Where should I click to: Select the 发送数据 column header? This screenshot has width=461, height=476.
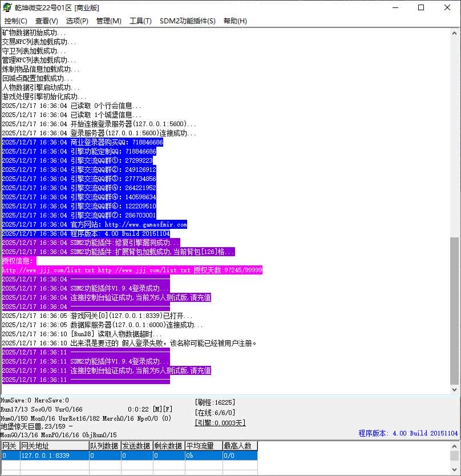coord(137,446)
